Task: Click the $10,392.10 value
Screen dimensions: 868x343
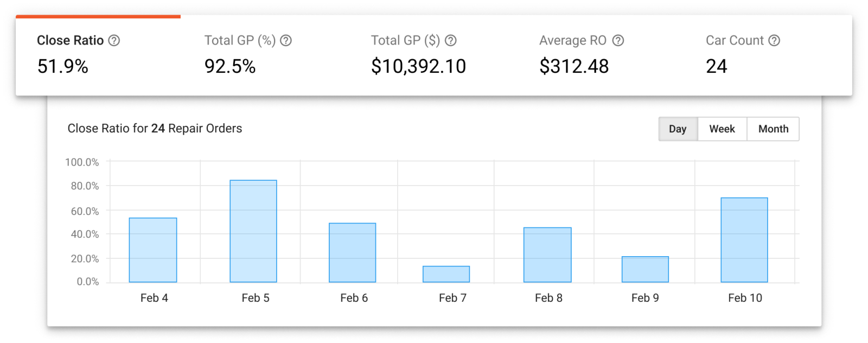Action: 419,66
